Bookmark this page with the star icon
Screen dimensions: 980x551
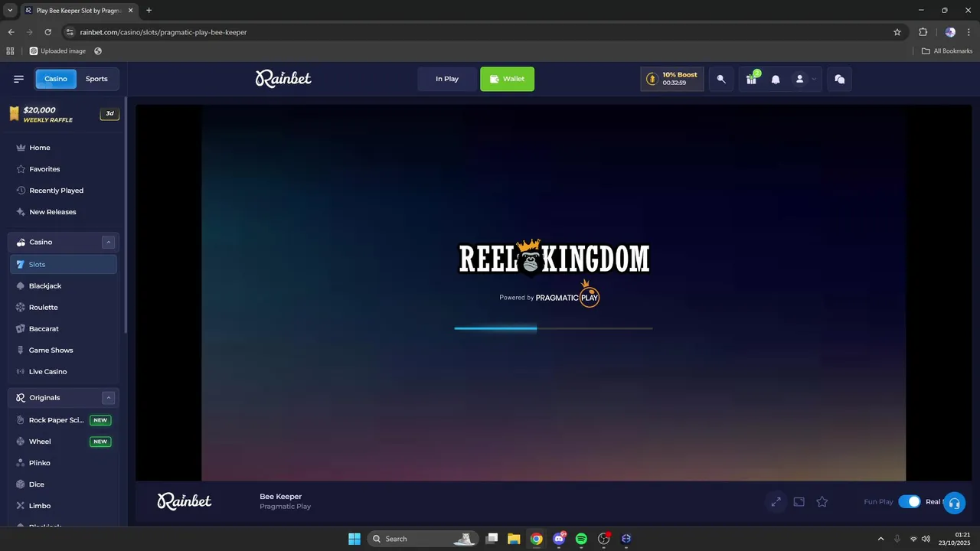[897, 32]
